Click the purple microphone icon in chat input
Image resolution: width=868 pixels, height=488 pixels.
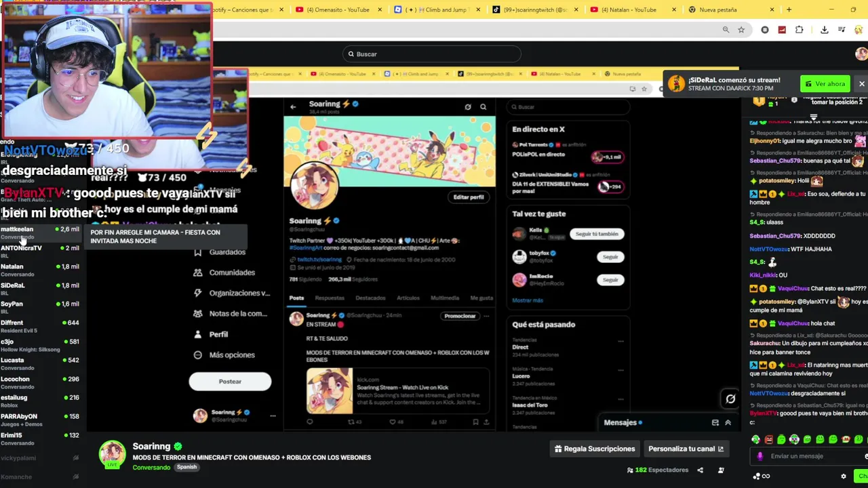click(759, 456)
